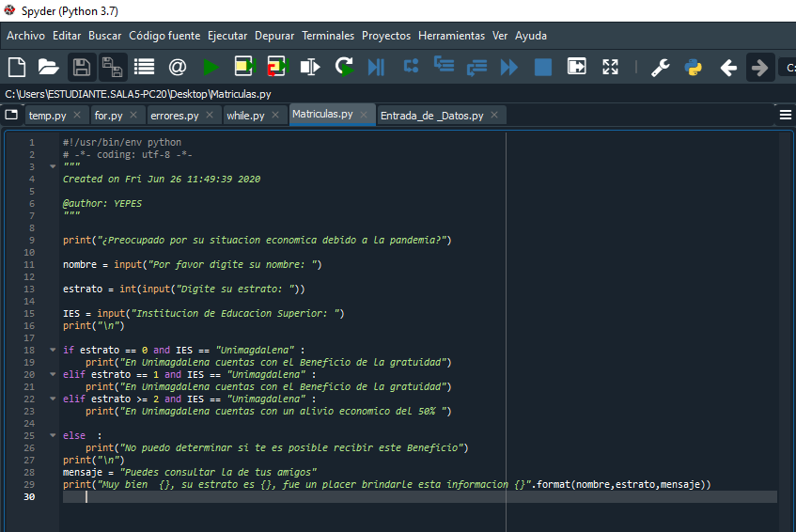Click the 'estrato = int(input' code line
This screenshot has width=796, height=532.
[x=184, y=289]
